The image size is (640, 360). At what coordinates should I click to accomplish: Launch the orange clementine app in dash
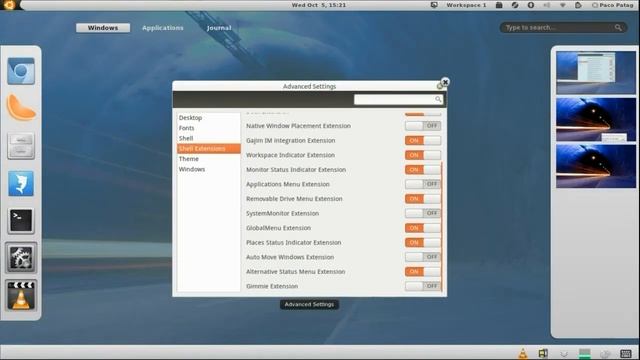(x=21, y=108)
